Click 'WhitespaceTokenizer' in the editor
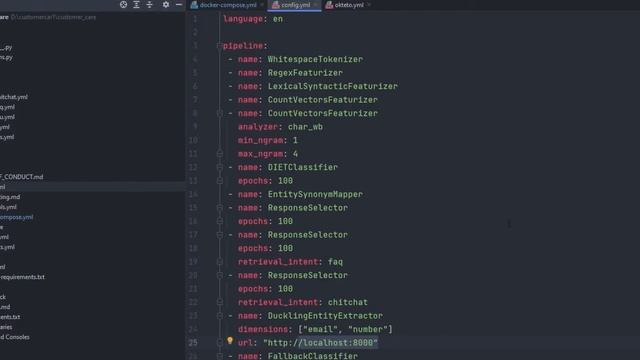 tap(315, 59)
